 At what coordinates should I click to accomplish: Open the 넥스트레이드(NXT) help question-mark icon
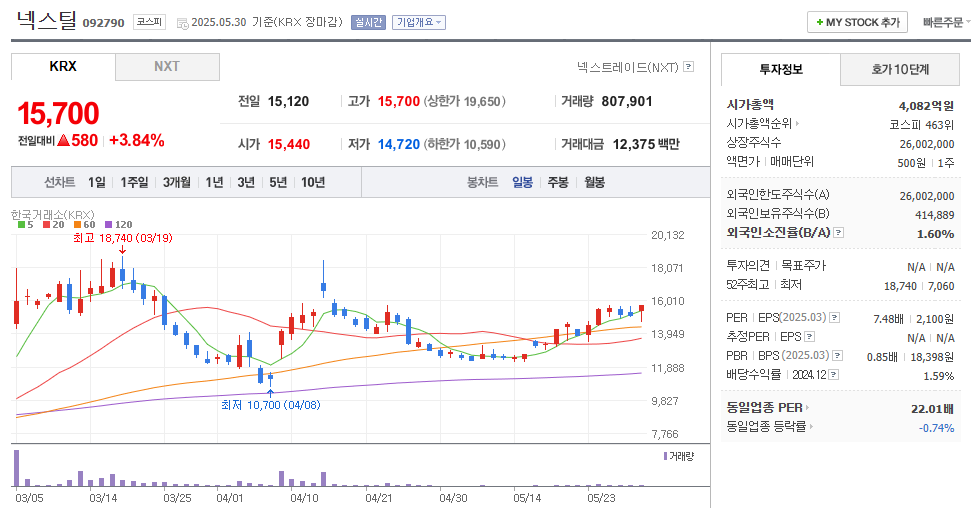(x=688, y=66)
